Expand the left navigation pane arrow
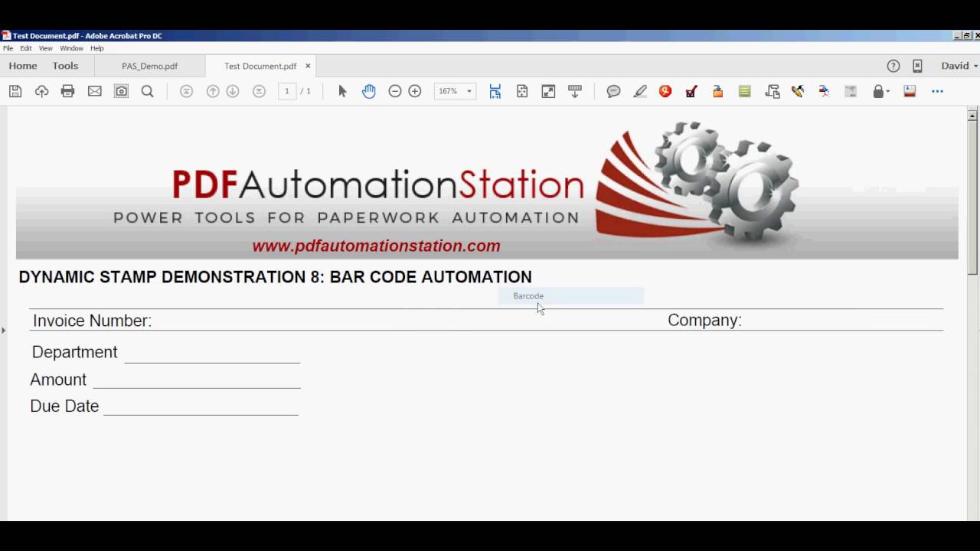Viewport: 980px width, 551px height. point(3,331)
